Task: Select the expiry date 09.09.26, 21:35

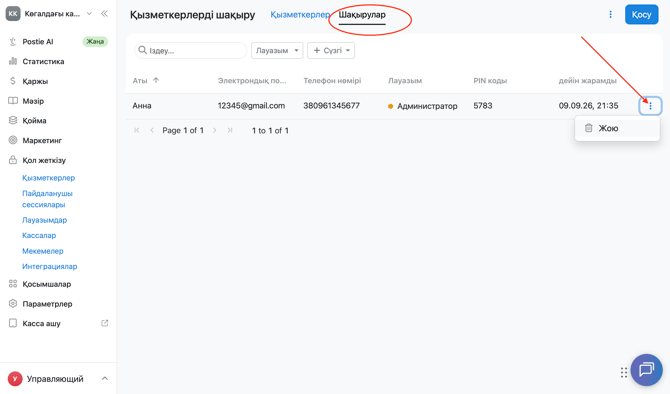Action: click(588, 106)
